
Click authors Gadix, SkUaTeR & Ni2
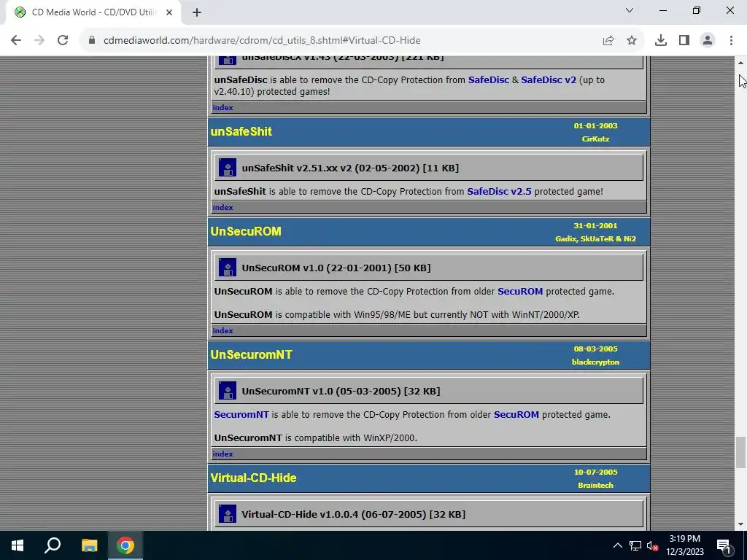tap(595, 239)
